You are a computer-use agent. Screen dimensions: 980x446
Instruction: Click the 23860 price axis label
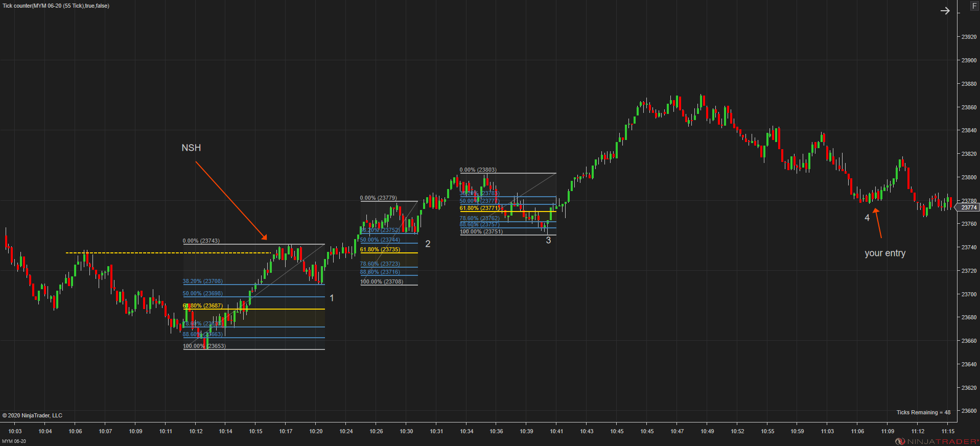click(x=969, y=107)
